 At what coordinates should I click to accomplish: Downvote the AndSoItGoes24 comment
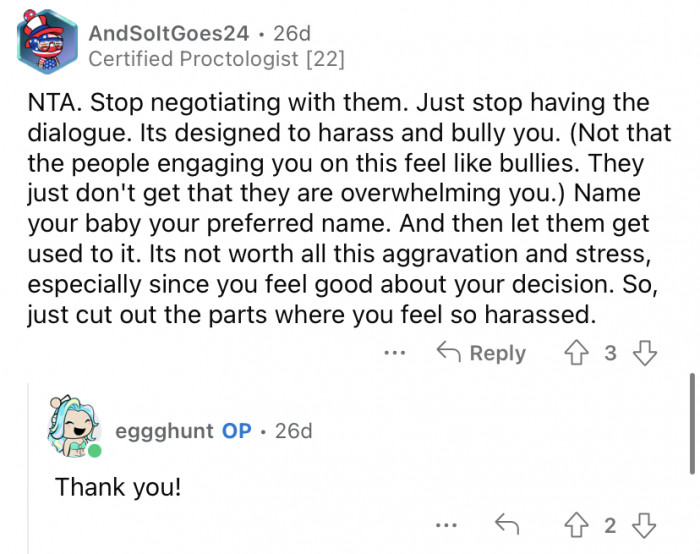pos(646,352)
